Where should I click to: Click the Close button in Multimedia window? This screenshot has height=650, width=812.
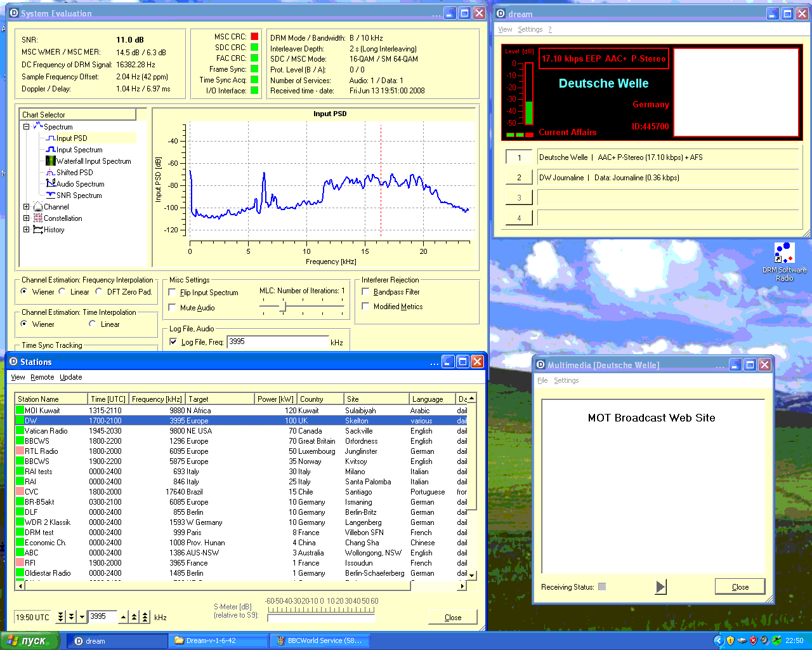[x=740, y=587]
